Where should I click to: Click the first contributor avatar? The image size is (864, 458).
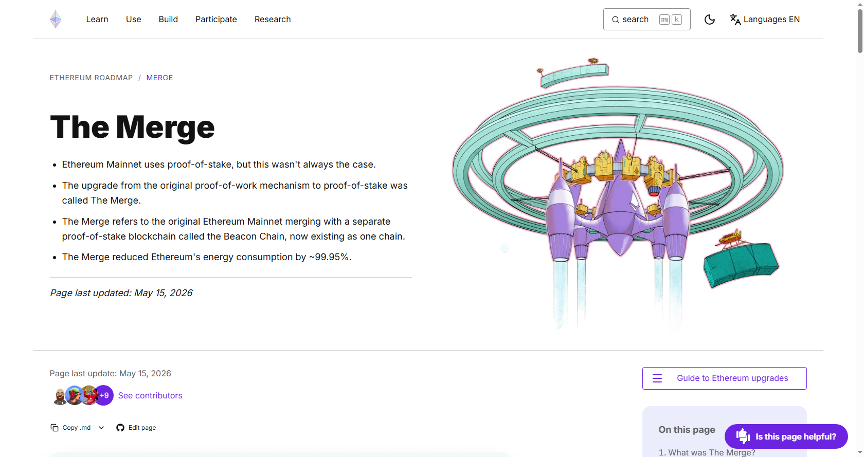point(60,396)
